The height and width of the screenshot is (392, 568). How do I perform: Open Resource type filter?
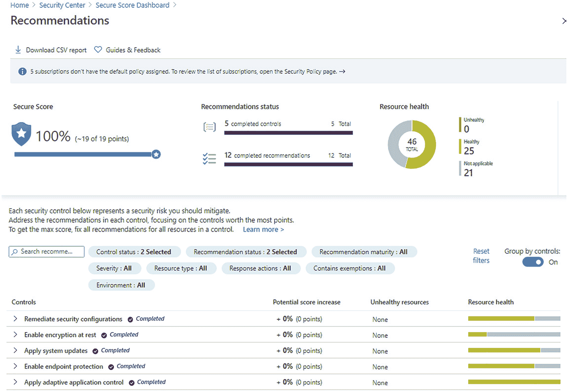point(181,268)
